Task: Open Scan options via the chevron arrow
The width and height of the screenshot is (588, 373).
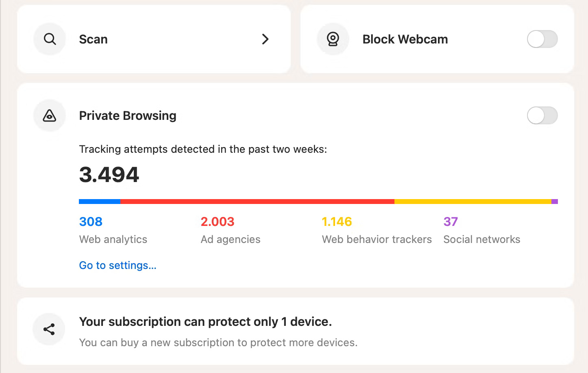Action: [x=266, y=39]
